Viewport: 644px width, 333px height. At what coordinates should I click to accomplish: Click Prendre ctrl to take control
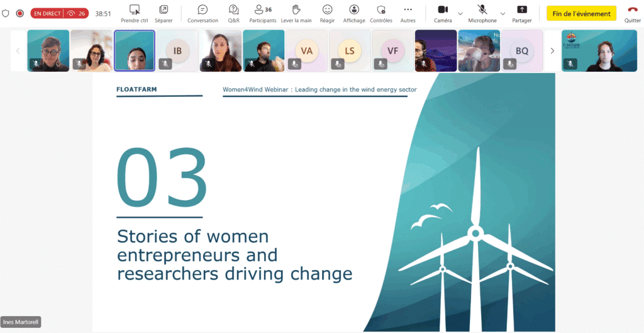point(134,13)
